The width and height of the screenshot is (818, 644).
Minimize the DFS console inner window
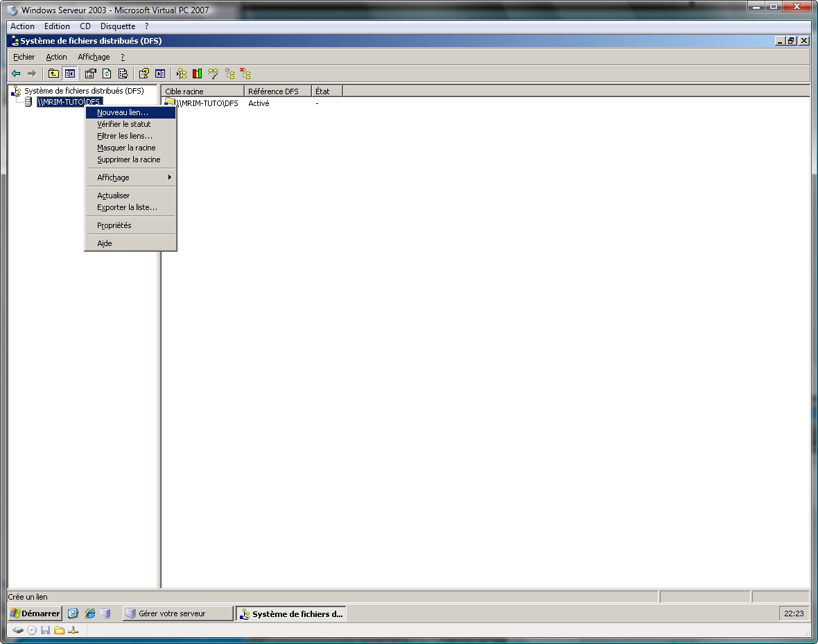pyautogui.click(x=781, y=41)
